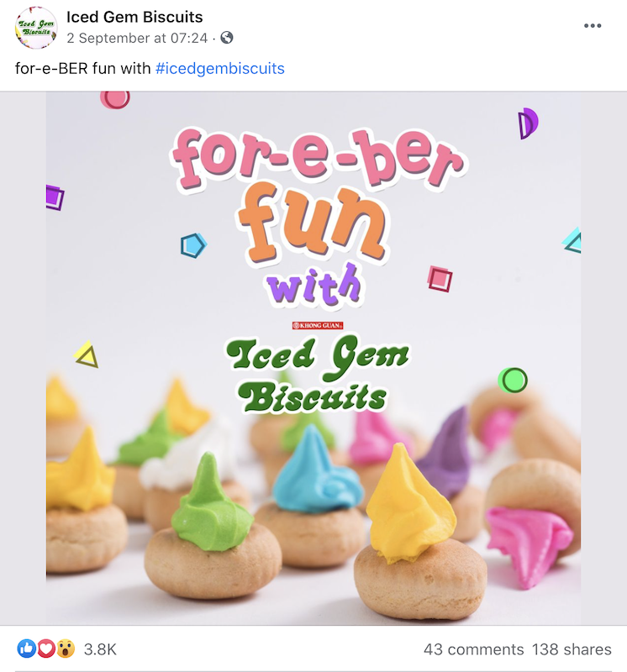Click the purple half-circle shape
The image size is (627, 672).
pos(528,123)
